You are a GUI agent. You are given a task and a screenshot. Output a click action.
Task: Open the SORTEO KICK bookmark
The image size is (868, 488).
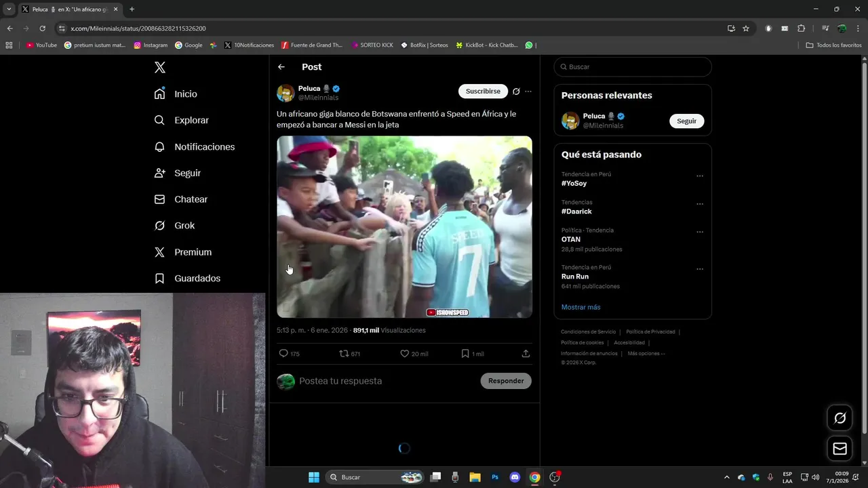click(372, 45)
